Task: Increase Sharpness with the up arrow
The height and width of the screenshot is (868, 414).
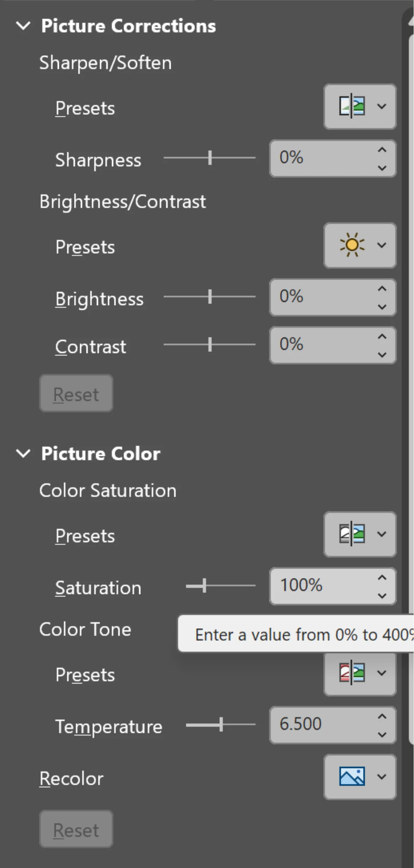Action: tap(382, 150)
